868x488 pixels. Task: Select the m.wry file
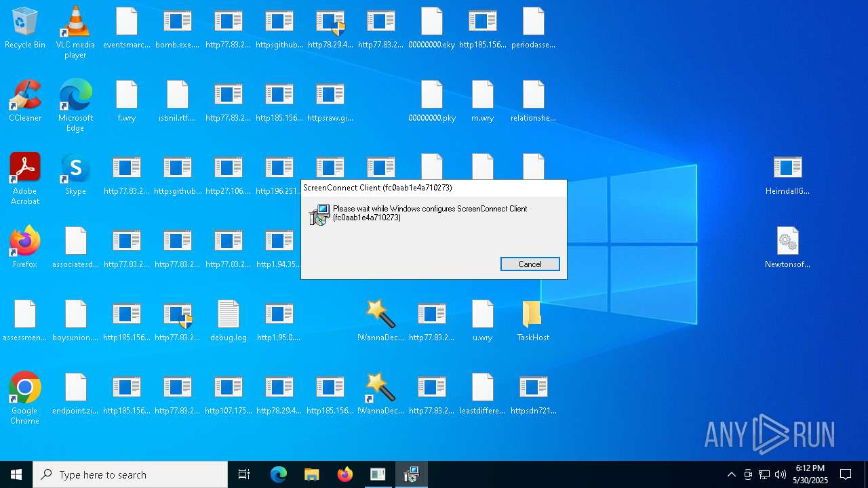tap(483, 101)
